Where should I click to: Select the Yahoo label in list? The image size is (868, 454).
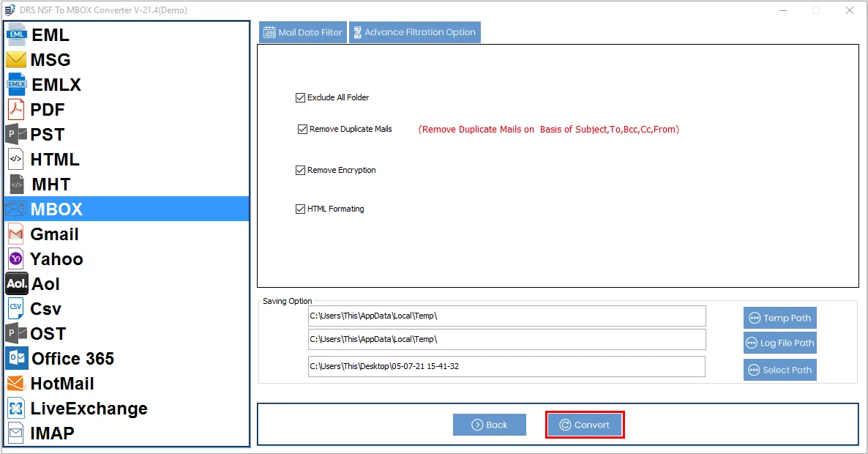tap(56, 259)
